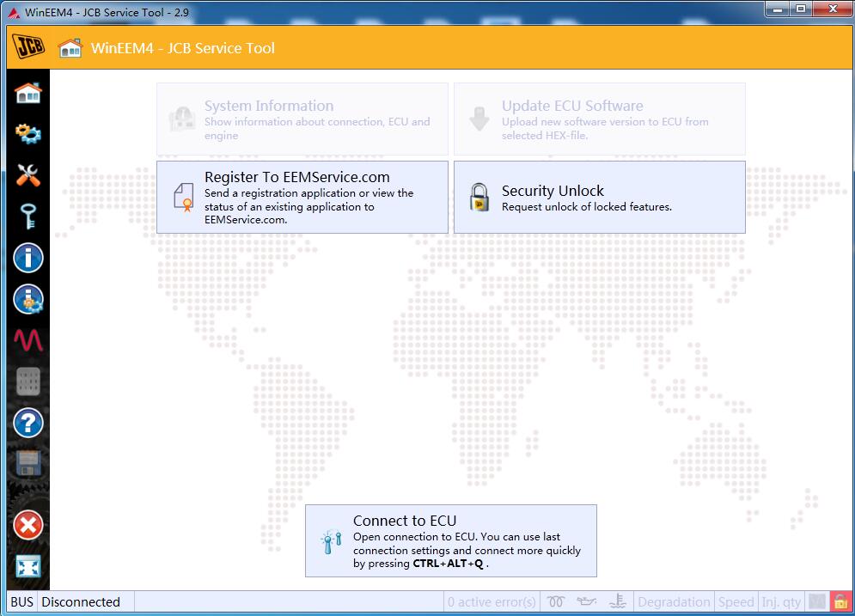Close the WinEEM4 window
Viewport: 855px width, 616px height.
click(x=833, y=9)
